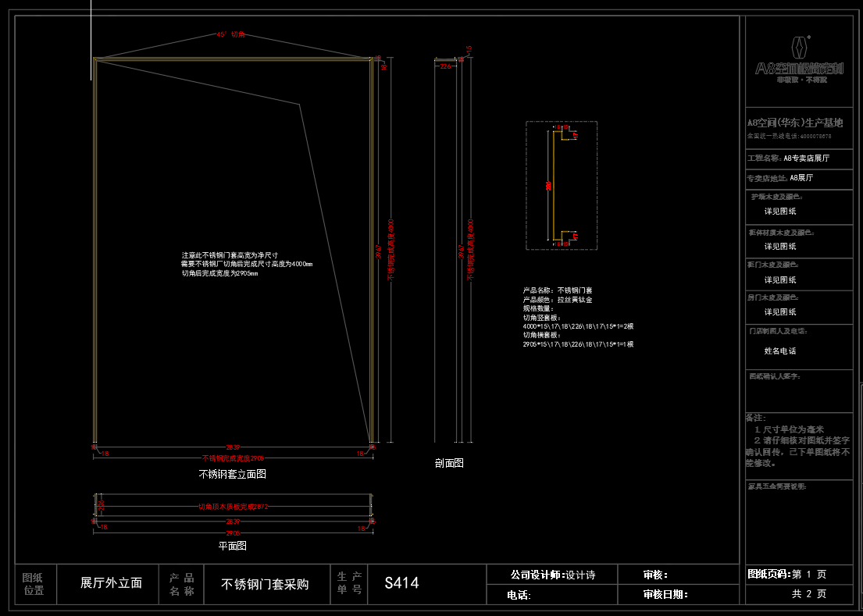Select the 注意此不锈钢门套高宽为净尺寸 note

pyautogui.click(x=230, y=255)
